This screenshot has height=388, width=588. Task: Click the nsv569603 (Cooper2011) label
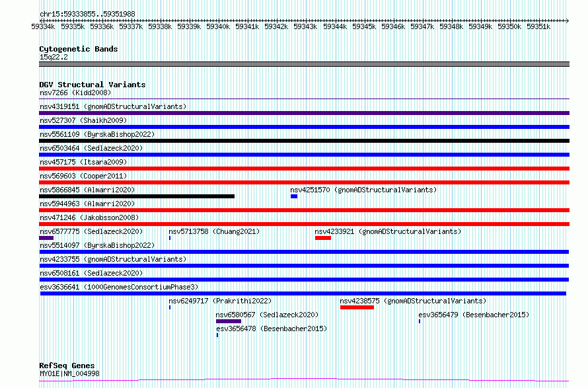coord(83,176)
